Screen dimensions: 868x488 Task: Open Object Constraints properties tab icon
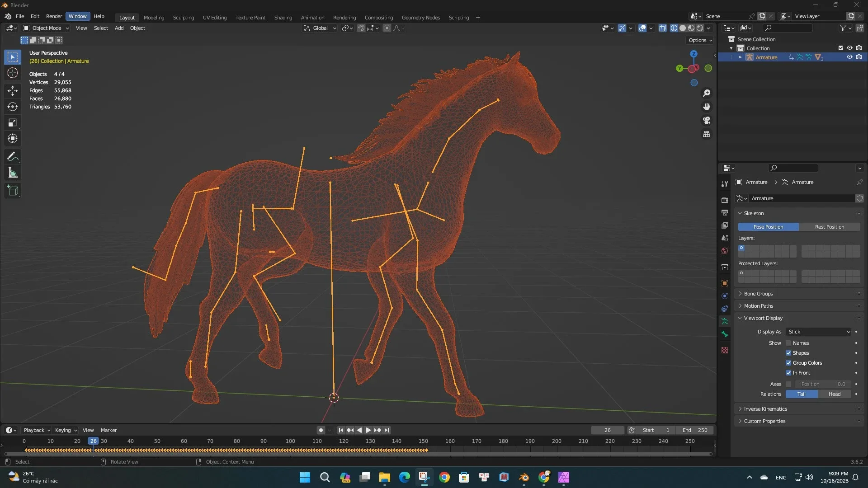[725, 309]
